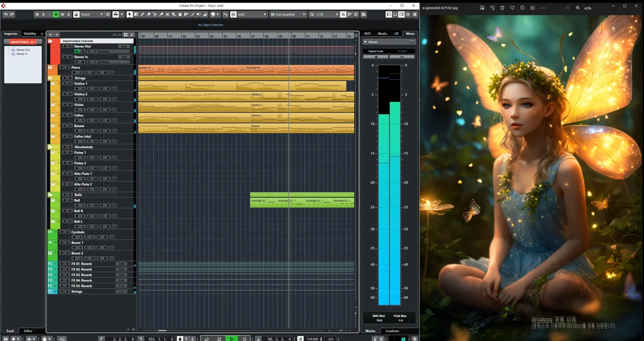Open the Editor tab in left zone
This screenshot has height=341, width=644.
click(x=28, y=331)
